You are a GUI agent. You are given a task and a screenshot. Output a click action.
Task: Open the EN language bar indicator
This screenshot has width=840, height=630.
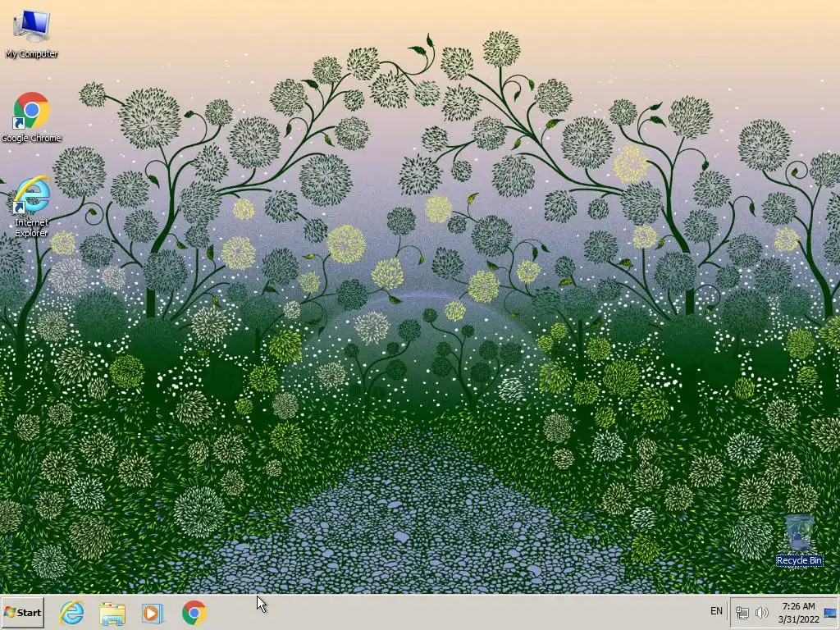(x=716, y=611)
